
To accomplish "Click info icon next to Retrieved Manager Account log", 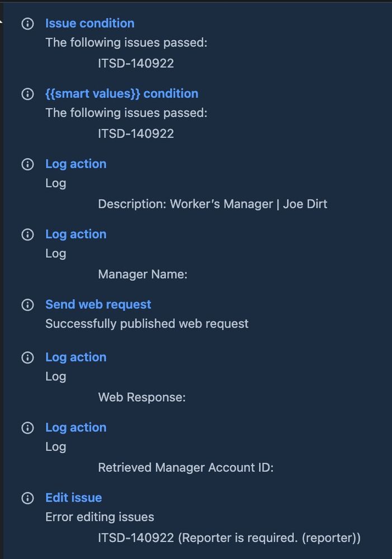I will click(x=27, y=428).
